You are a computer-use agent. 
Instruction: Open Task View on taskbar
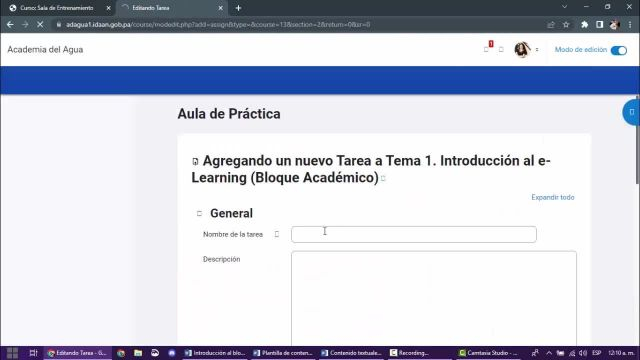[x=33, y=353]
